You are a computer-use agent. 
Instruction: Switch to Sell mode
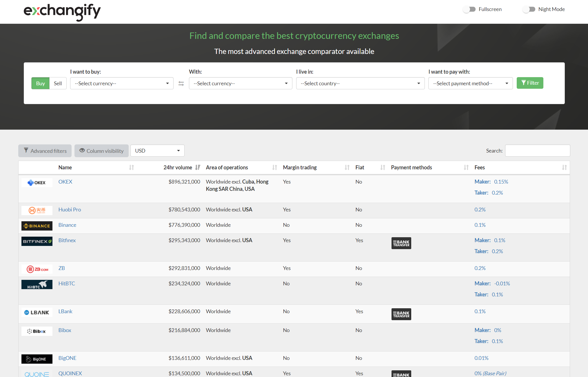click(58, 84)
